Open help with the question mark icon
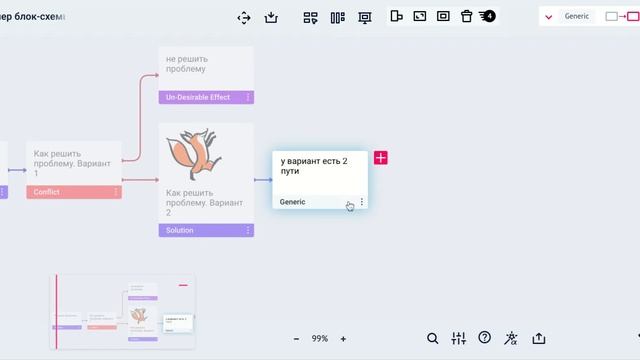The height and width of the screenshot is (360, 640). click(484, 338)
